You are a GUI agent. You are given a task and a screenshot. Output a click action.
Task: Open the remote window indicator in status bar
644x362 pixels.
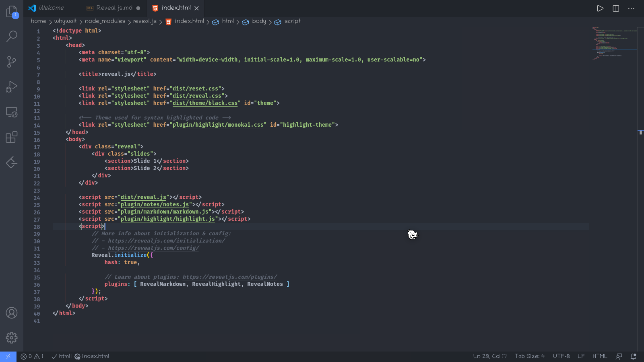tap(8, 356)
